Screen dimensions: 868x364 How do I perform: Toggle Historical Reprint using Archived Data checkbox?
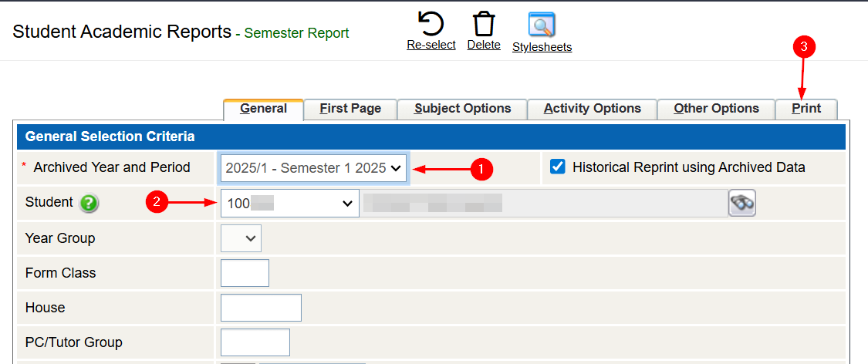coord(558,167)
